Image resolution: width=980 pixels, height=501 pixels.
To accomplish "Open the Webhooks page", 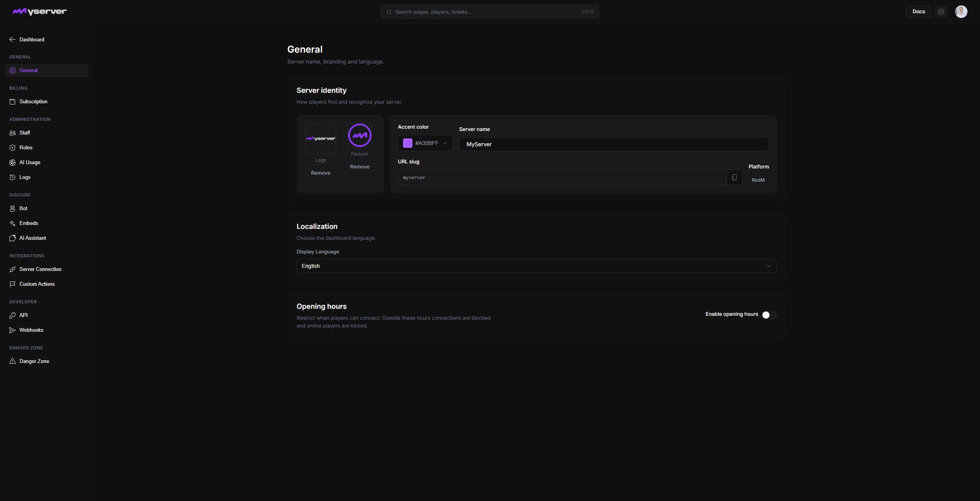I will point(47,330).
